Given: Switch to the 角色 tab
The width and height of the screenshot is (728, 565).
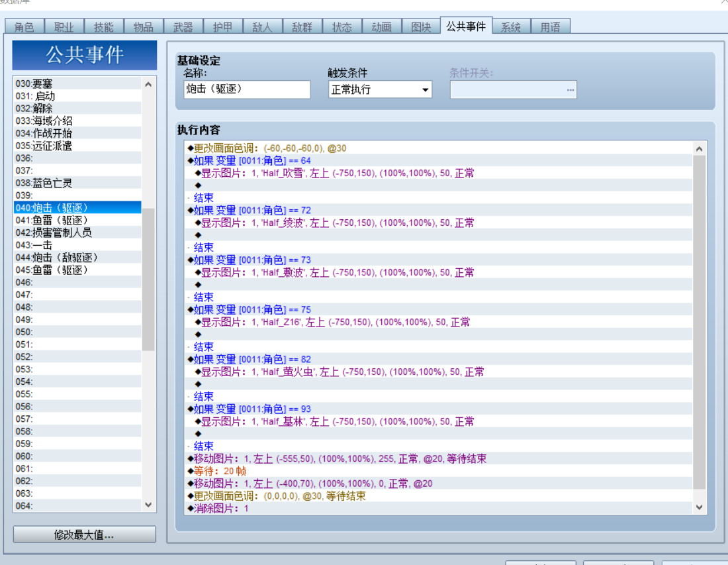Looking at the screenshot, I should (x=24, y=27).
